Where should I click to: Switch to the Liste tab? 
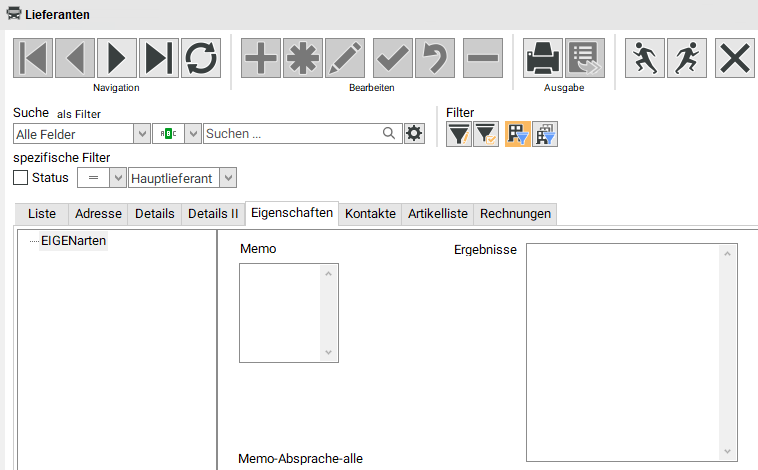coord(42,214)
